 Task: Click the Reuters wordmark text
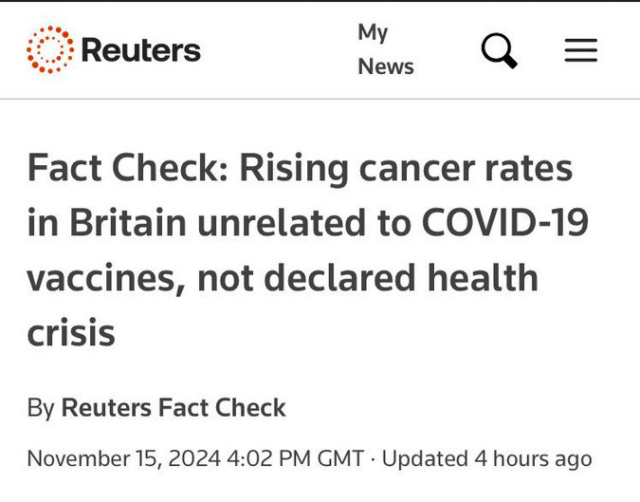tap(141, 50)
